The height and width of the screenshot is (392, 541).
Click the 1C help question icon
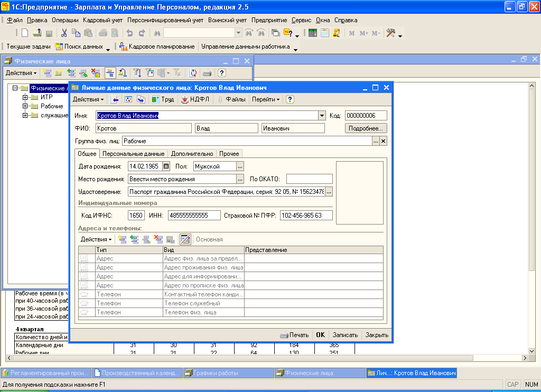(288, 33)
